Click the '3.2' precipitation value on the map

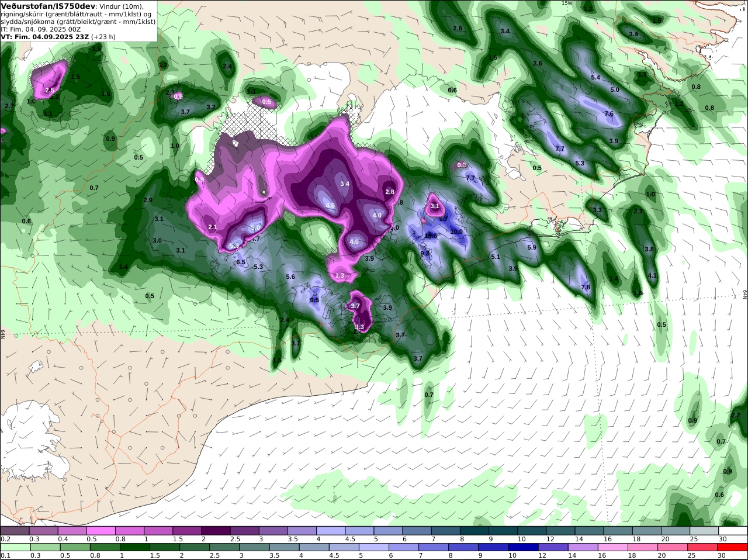pyautogui.click(x=211, y=108)
